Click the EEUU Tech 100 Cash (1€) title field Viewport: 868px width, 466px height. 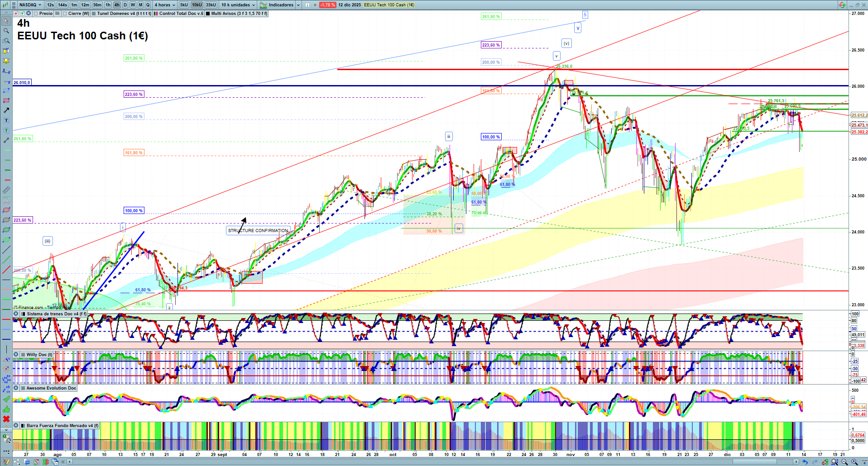[x=389, y=5]
